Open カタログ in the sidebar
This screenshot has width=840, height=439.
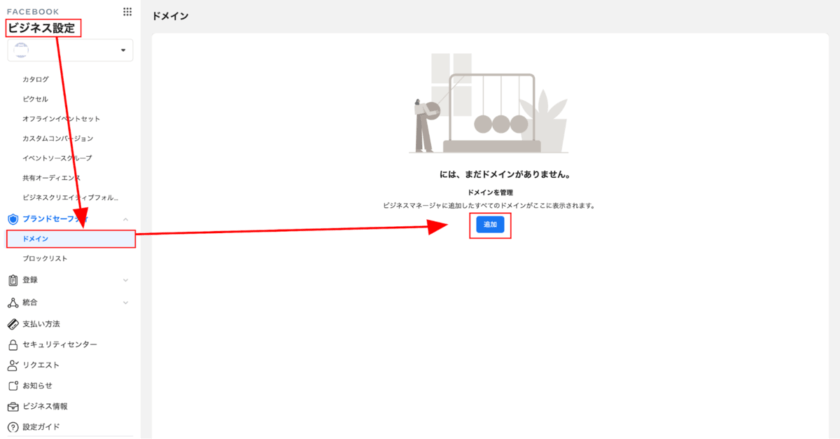pyautogui.click(x=35, y=79)
